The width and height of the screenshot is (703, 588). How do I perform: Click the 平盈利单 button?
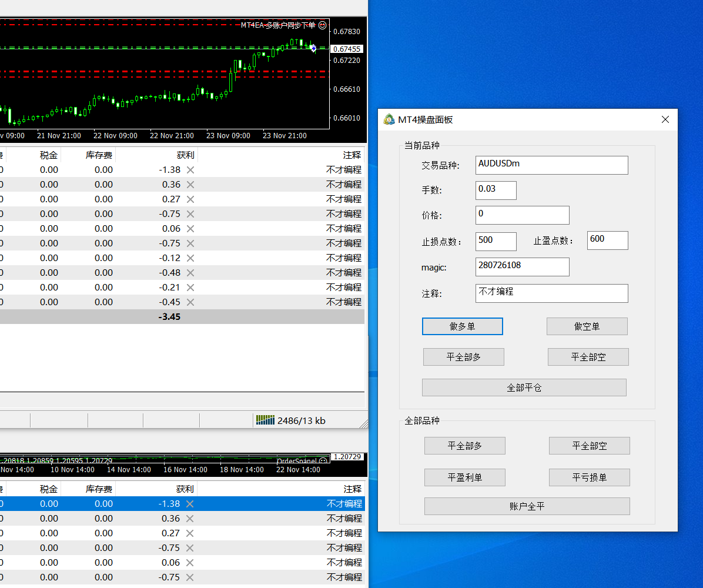pyautogui.click(x=465, y=477)
